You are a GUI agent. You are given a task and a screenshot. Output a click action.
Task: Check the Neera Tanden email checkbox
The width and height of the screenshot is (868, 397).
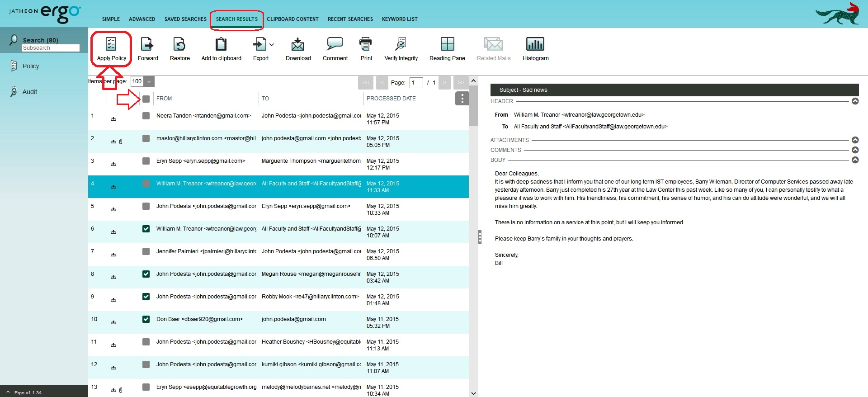pos(146,116)
